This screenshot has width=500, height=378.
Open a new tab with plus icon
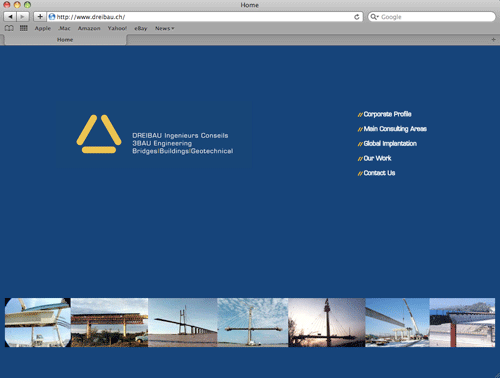[x=493, y=40]
